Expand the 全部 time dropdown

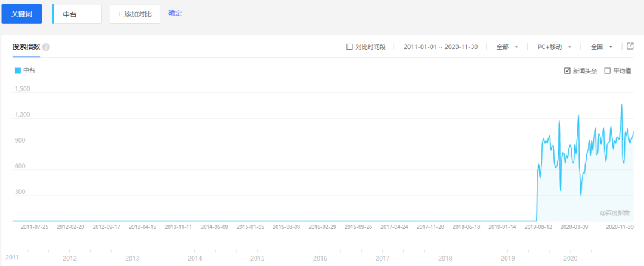pyautogui.click(x=506, y=47)
